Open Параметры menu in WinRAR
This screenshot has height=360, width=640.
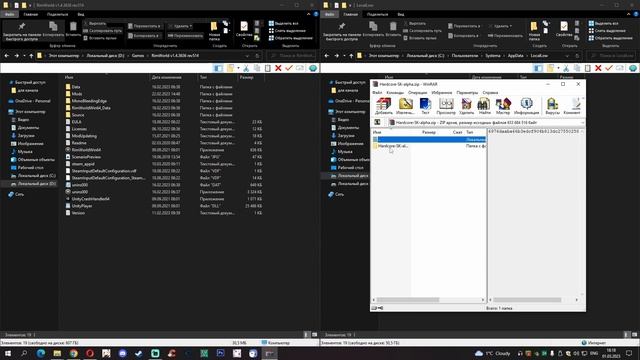point(467,93)
